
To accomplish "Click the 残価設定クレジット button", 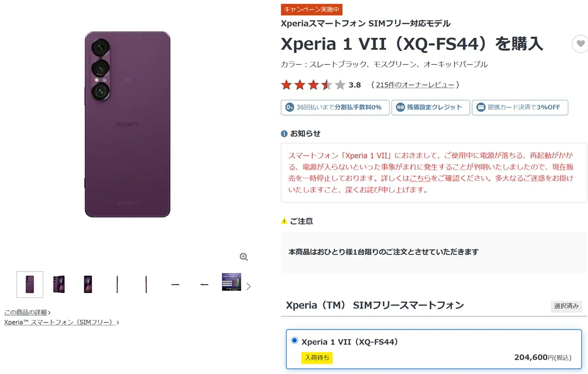I will (431, 107).
